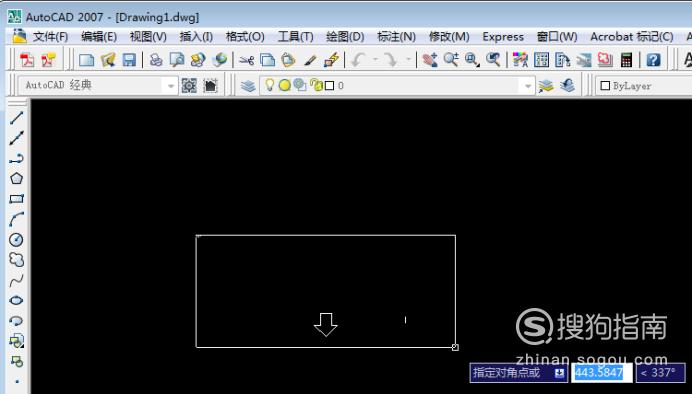Viewport: 692px width, 394px height.
Task: Select the Ellipse Arc tool
Action: (x=16, y=321)
